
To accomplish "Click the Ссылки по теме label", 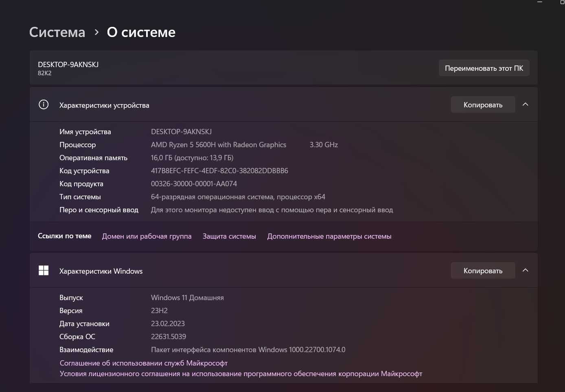I will (x=64, y=236).
